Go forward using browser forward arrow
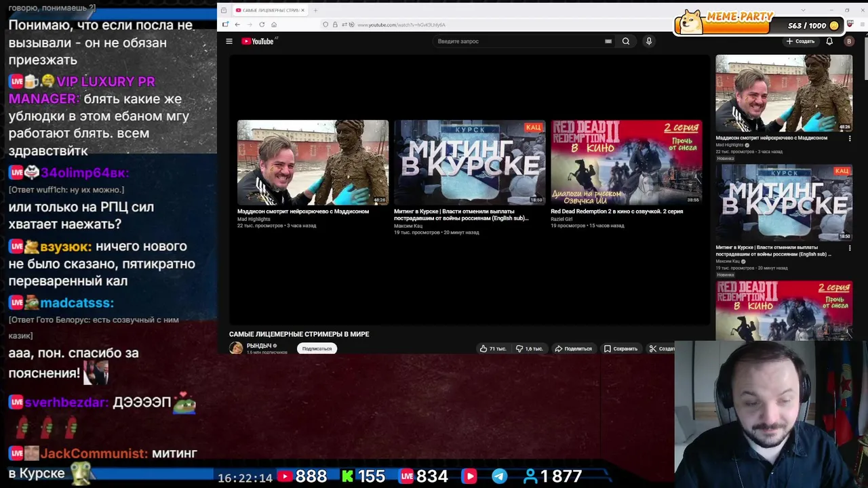868x488 pixels. [250, 24]
